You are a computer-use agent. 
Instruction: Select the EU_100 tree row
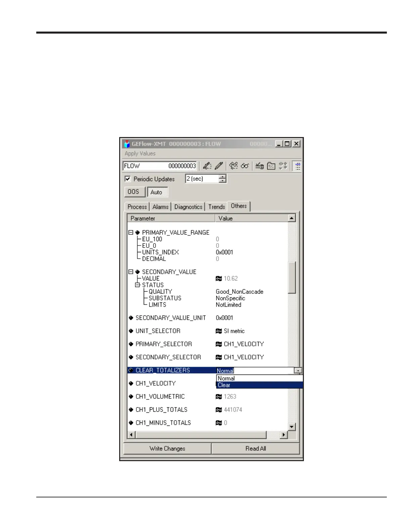click(152, 239)
